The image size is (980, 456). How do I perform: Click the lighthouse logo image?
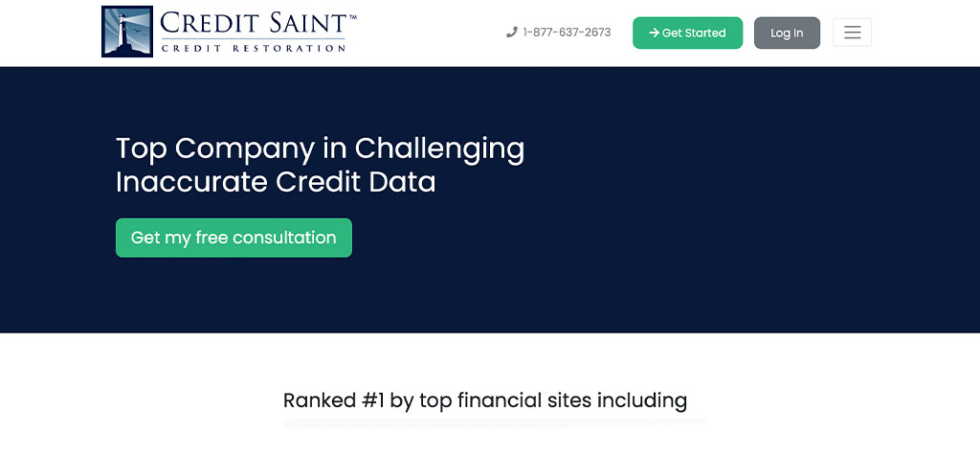coord(127,32)
